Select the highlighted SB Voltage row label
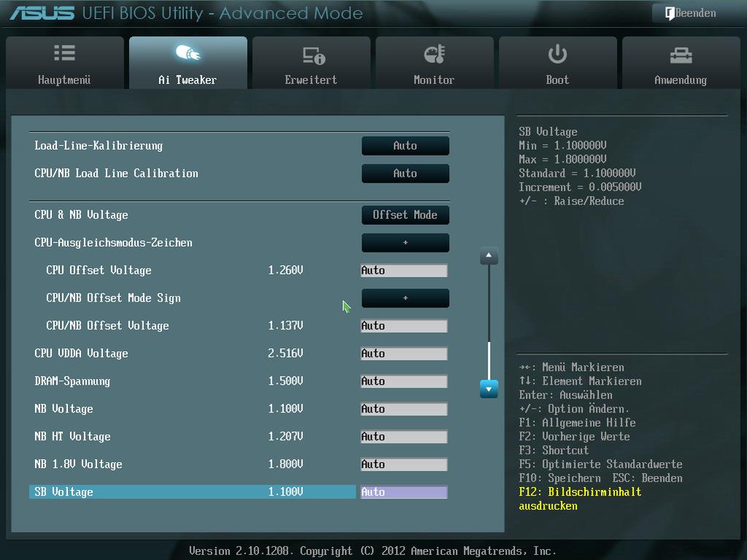This screenshot has height=560, width=747. coord(64,492)
